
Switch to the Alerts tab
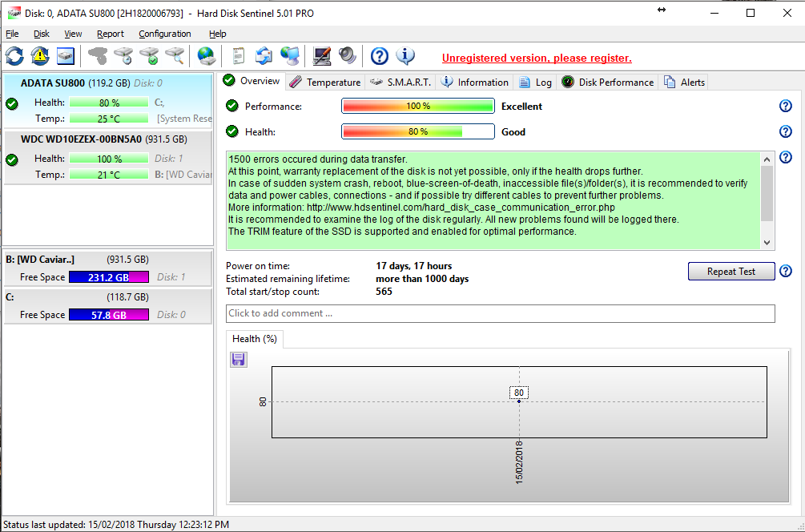[x=684, y=83]
